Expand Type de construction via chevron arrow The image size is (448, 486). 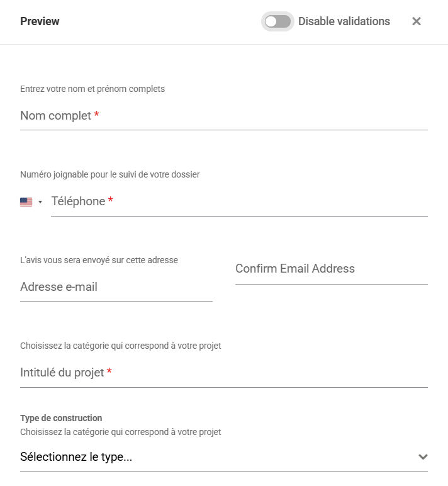(x=423, y=457)
